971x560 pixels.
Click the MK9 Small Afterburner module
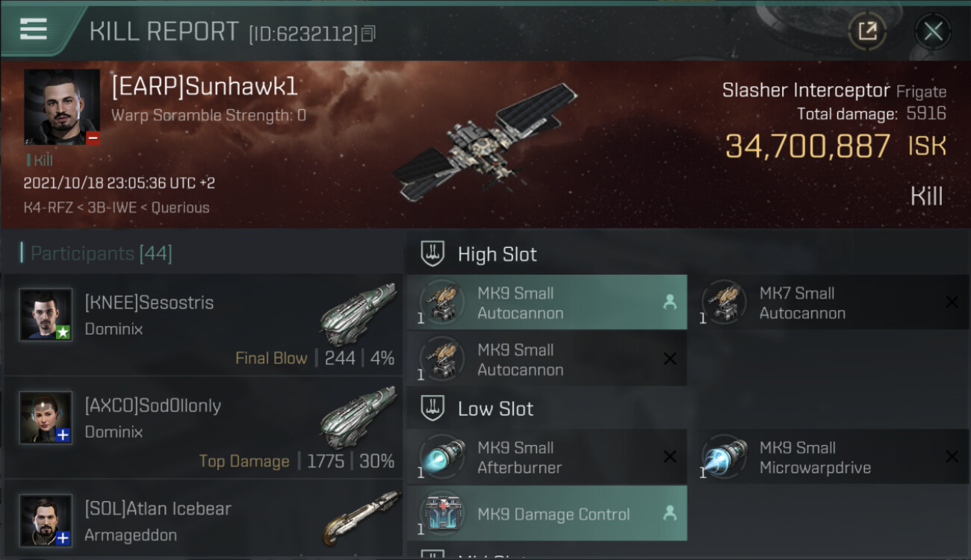coord(547,457)
